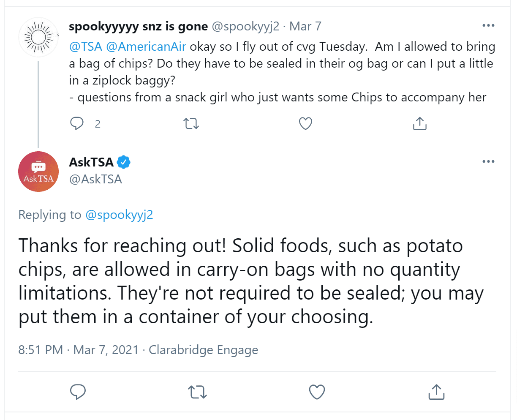Click the @AskTSA handle
The width and height of the screenshot is (517, 420).
(95, 179)
